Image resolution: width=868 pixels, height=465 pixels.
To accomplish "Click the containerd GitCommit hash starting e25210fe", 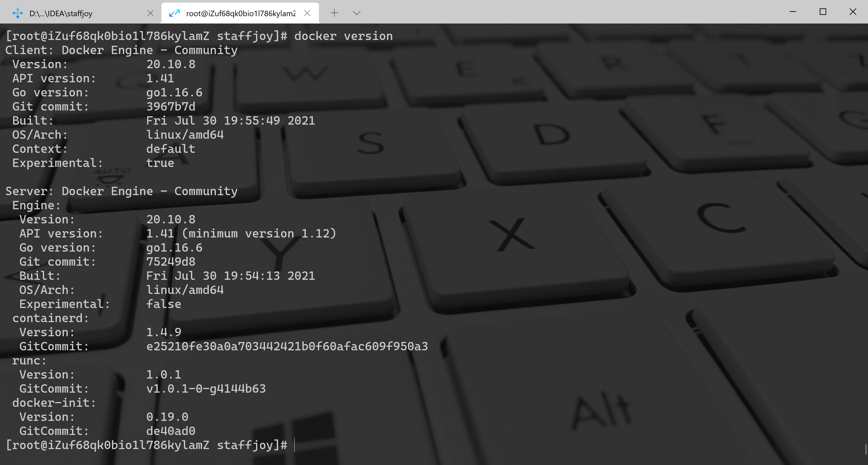I will [287, 346].
